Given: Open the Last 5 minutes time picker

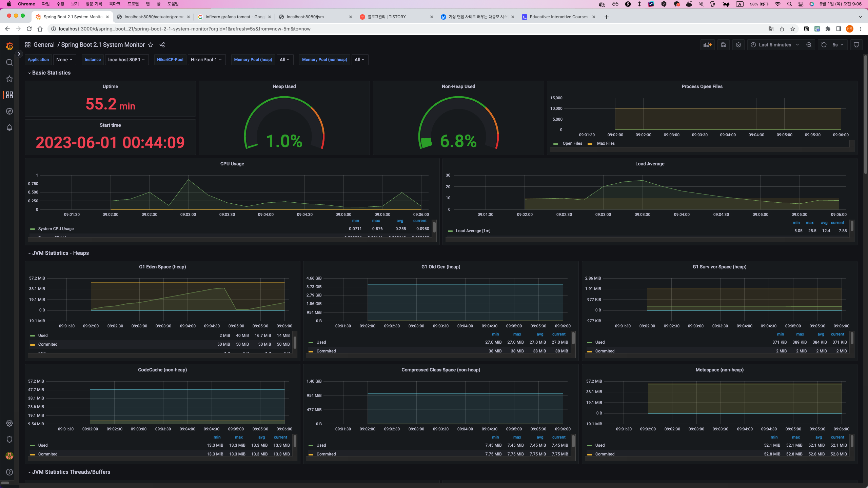Looking at the screenshot, I should [x=775, y=45].
